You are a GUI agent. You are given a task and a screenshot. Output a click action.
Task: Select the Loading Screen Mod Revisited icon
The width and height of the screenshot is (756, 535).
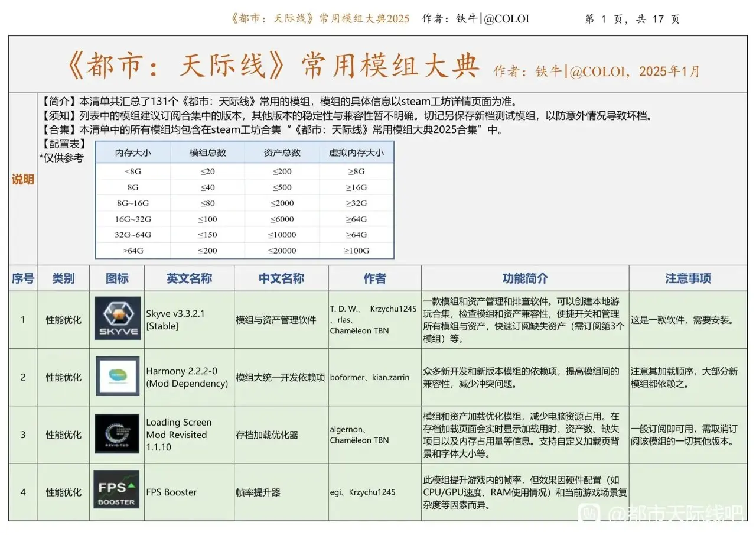[118, 434]
